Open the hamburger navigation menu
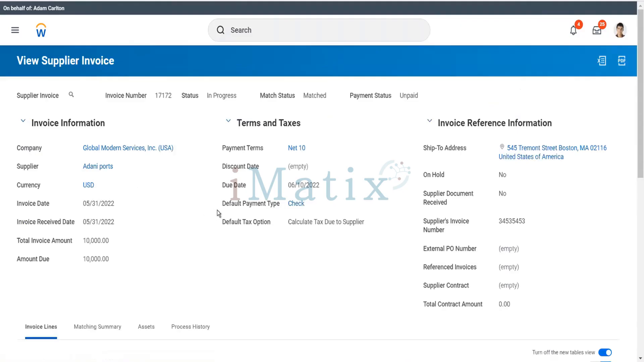 tap(15, 30)
